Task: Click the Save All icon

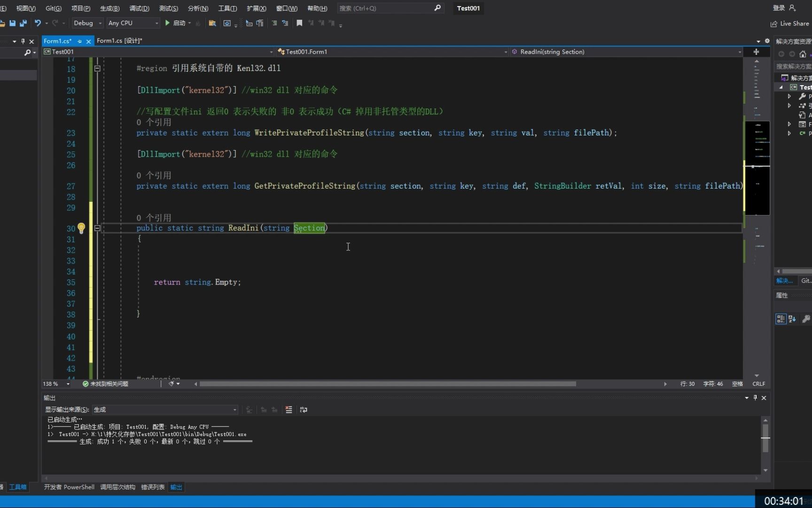Action: coord(23,23)
